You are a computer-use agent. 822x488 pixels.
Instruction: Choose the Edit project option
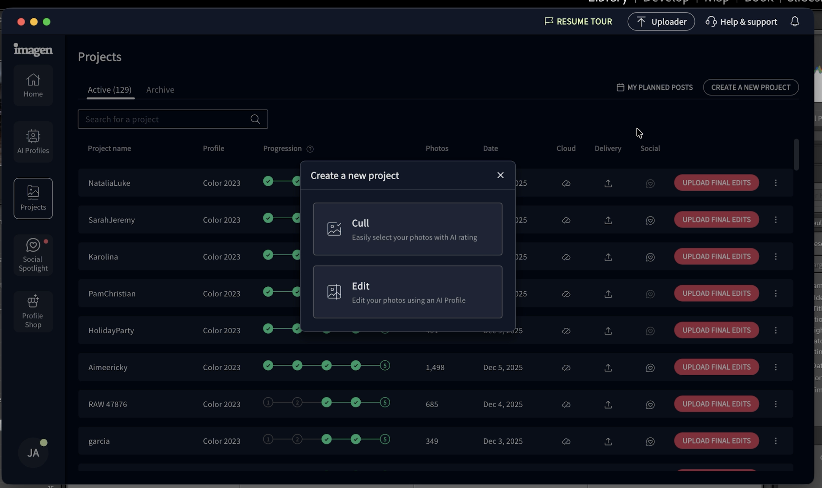(406, 292)
